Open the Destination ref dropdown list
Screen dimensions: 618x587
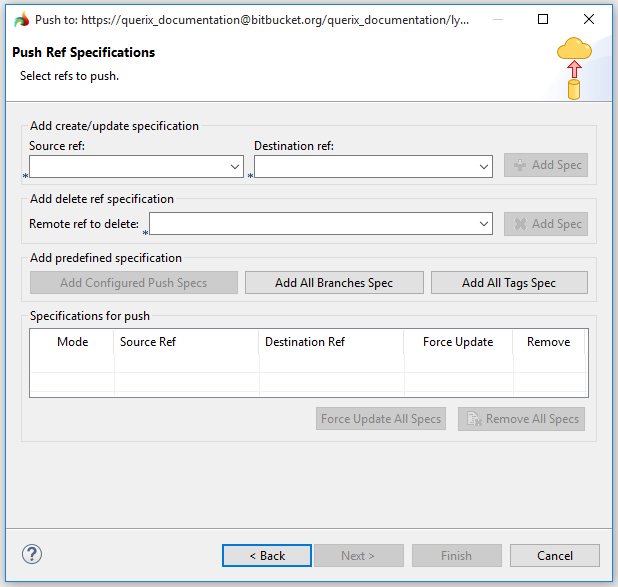pos(484,166)
